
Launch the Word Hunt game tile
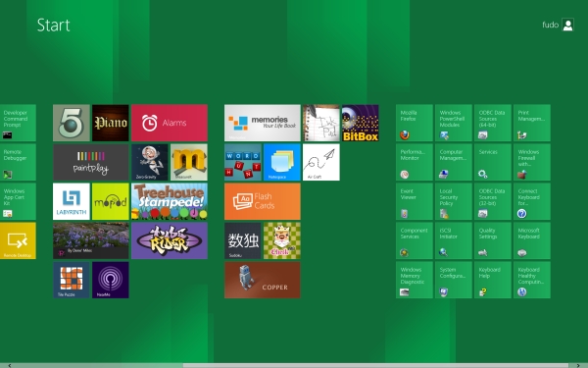click(x=243, y=162)
